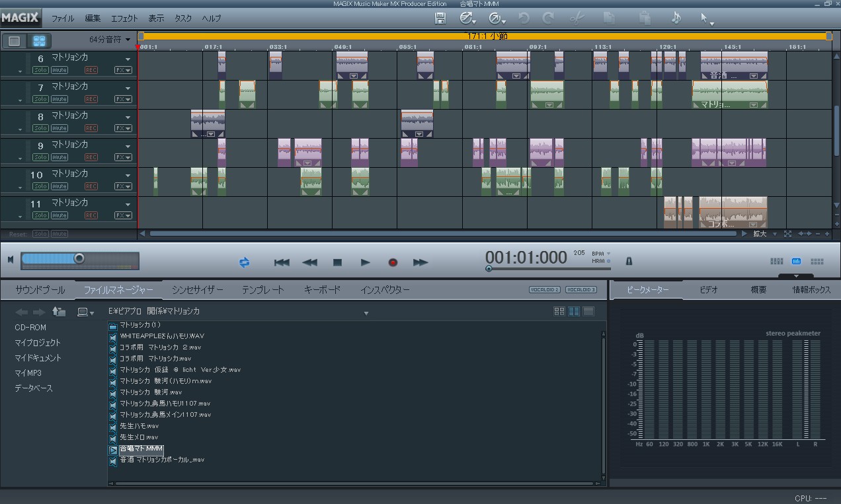Click the VOCALOID 3 button
This screenshot has width=841, height=504.
pyautogui.click(x=581, y=290)
